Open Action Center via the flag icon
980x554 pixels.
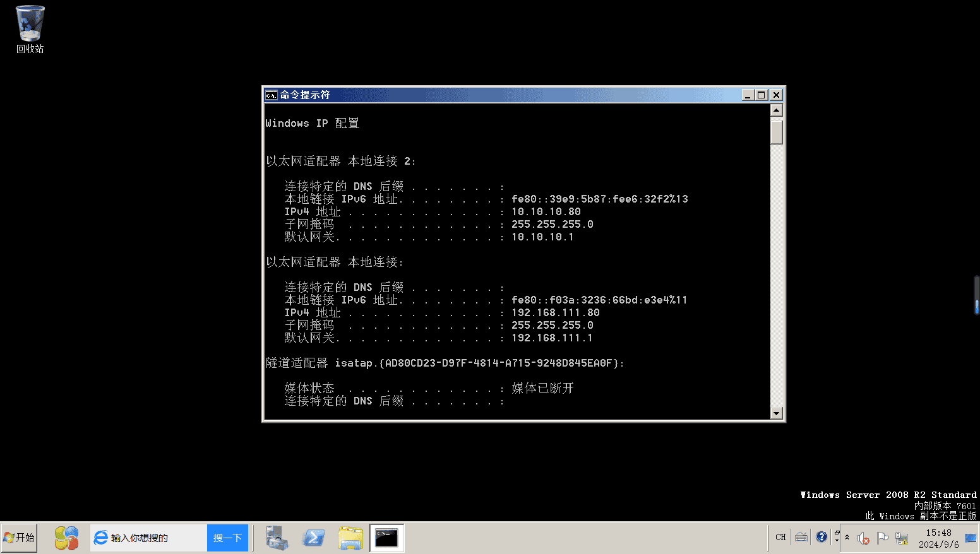tap(883, 537)
